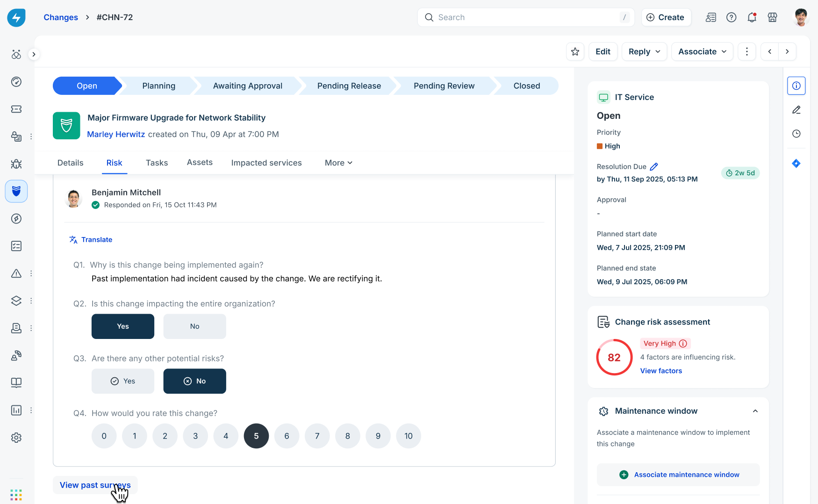Screen dimensions: 818x504
Task: Switch to the Impacted services tab
Action: (x=266, y=163)
